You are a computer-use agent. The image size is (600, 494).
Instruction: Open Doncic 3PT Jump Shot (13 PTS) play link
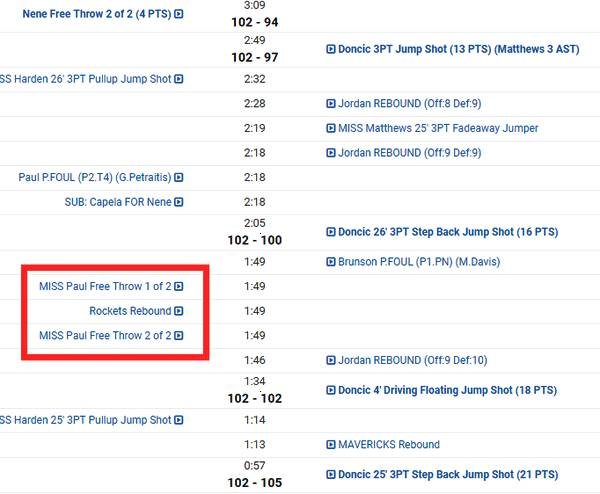click(458, 49)
